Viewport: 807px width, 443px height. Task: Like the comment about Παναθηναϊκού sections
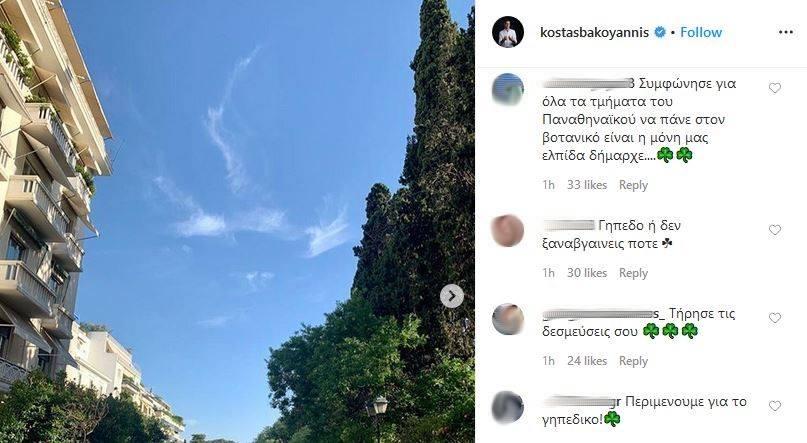click(775, 88)
